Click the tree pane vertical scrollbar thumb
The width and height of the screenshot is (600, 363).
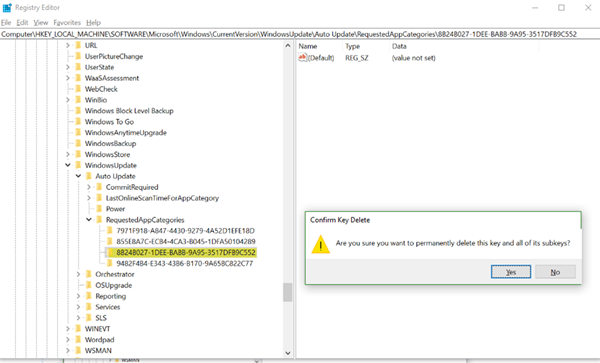coord(287,292)
